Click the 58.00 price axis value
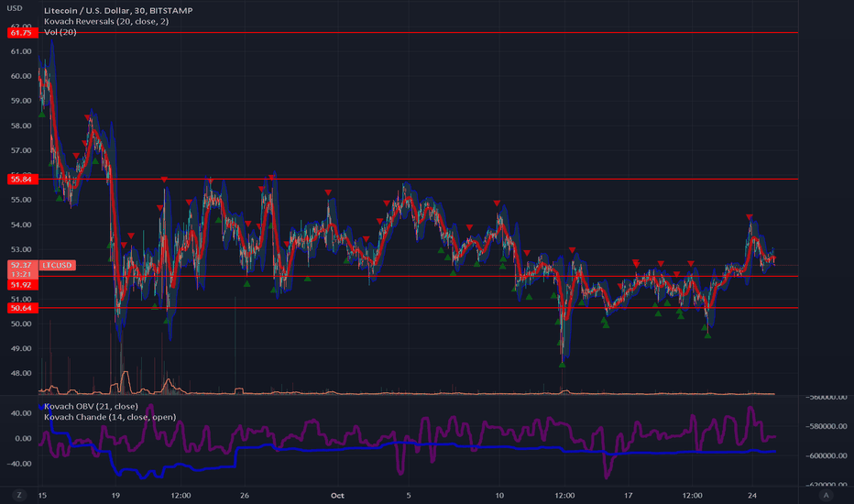 [21, 126]
